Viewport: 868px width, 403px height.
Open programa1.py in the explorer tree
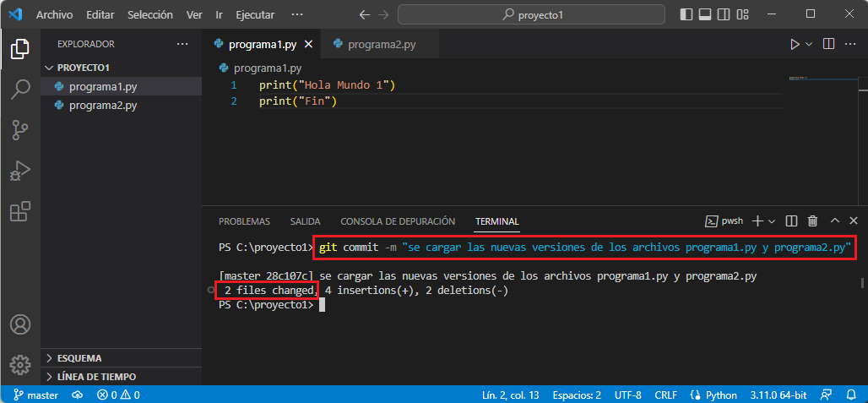point(121,87)
